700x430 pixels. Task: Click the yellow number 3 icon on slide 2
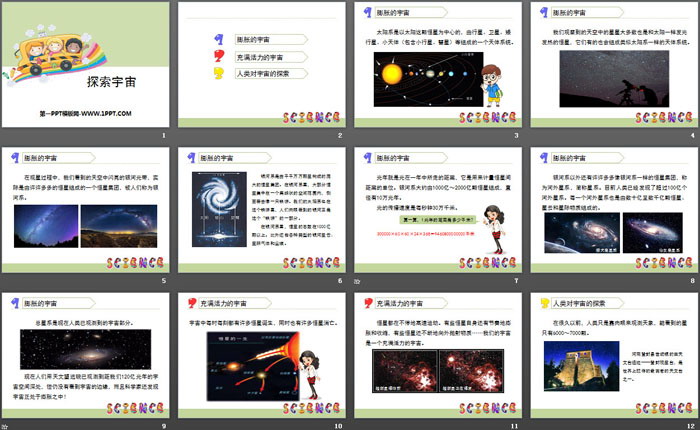[x=218, y=73]
